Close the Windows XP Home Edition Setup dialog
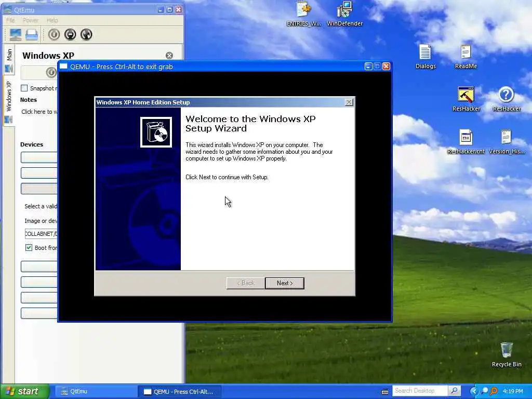This screenshot has width=532, height=399. (349, 102)
